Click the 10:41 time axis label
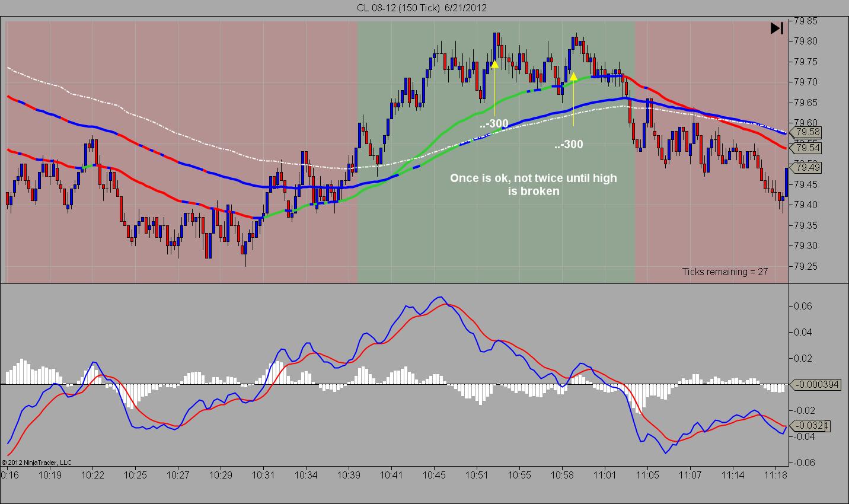The height and width of the screenshot is (504, 849). [x=391, y=475]
